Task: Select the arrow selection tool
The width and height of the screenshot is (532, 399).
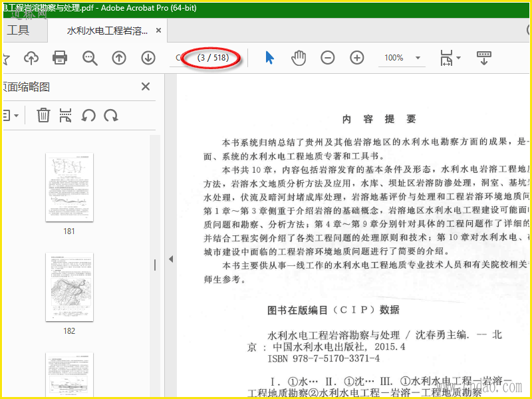Action: [x=270, y=58]
